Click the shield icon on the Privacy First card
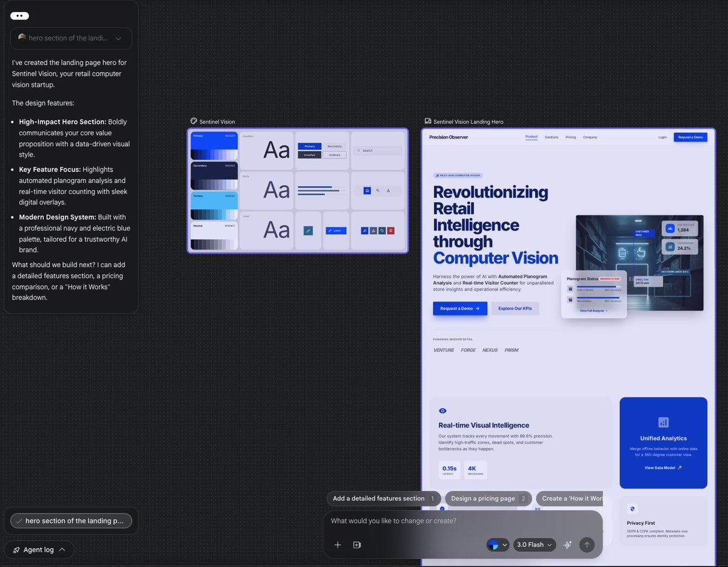 (632, 509)
